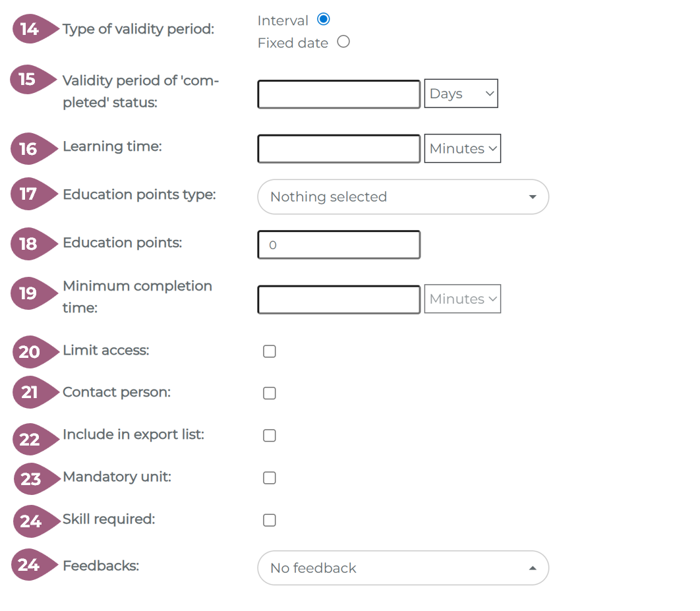Image resolution: width=700 pixels, height=611 pixels.
Task: Click the number 16 marker badge
Action: (x=28, y=150)
